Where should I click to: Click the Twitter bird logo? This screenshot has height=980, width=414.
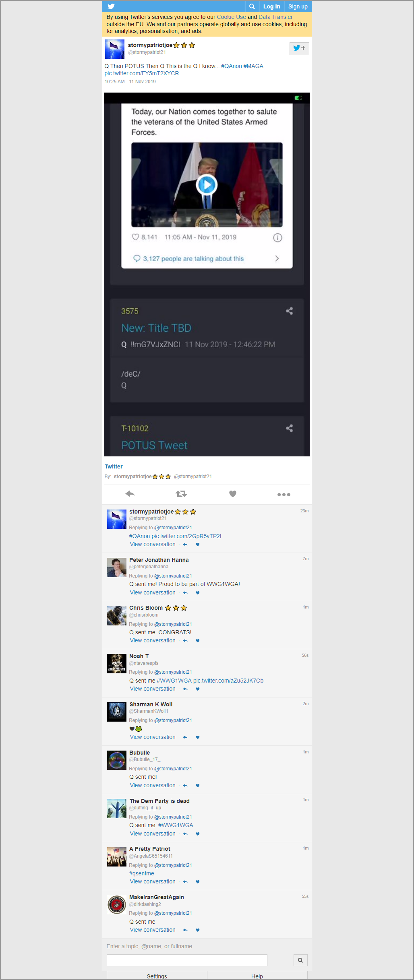pos(111,6)
